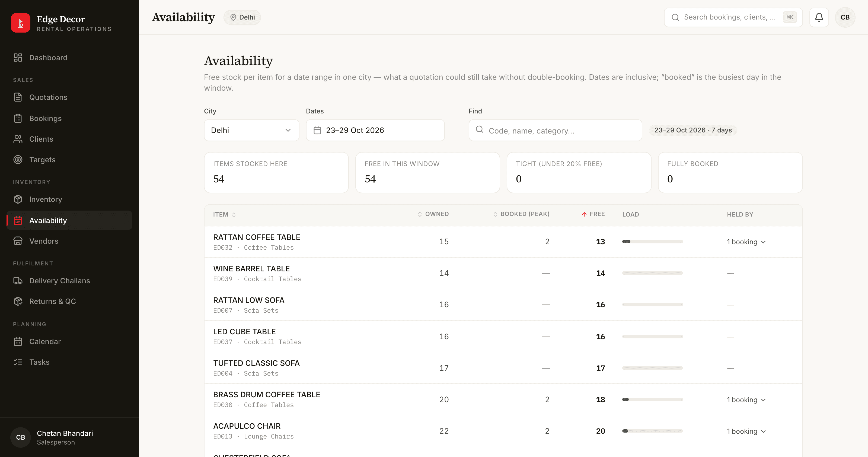This screenshot has height=457, width=868.
Task: Expand Acapulco Chair 1 booking
Action: pos(746,431)
